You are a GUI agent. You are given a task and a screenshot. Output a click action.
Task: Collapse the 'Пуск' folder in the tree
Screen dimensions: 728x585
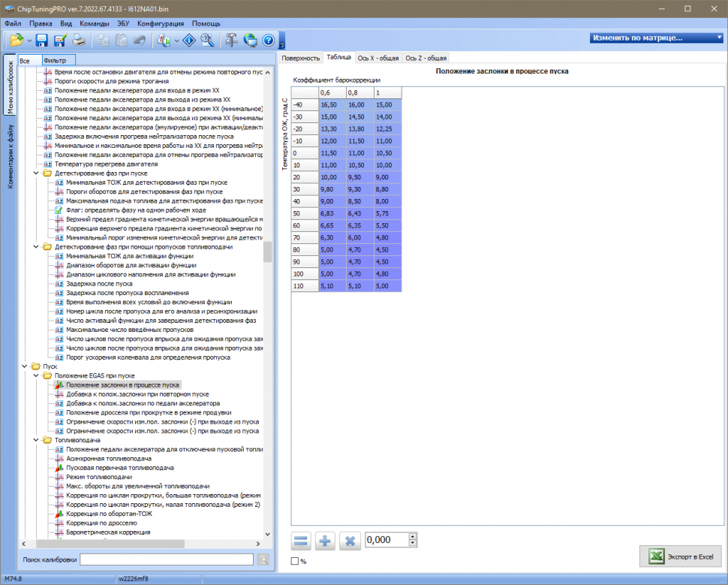point(26,366)
